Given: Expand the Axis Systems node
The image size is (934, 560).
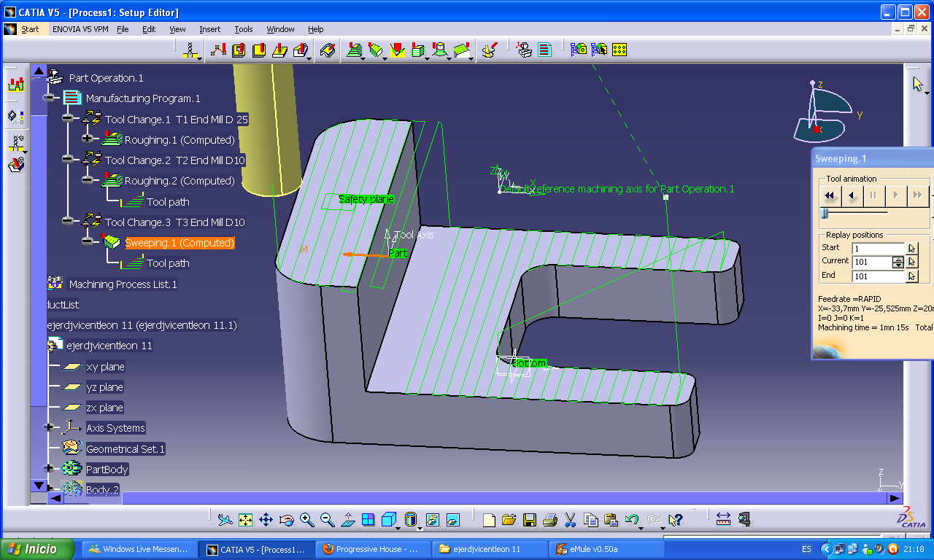Looking at the screenshot, I should [49, 427].
